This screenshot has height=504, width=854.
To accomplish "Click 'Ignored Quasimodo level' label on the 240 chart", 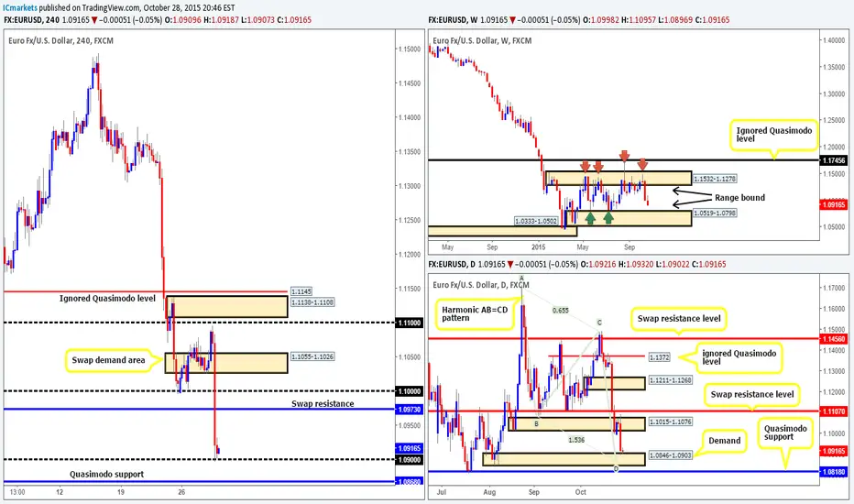I will pos(107,298).
